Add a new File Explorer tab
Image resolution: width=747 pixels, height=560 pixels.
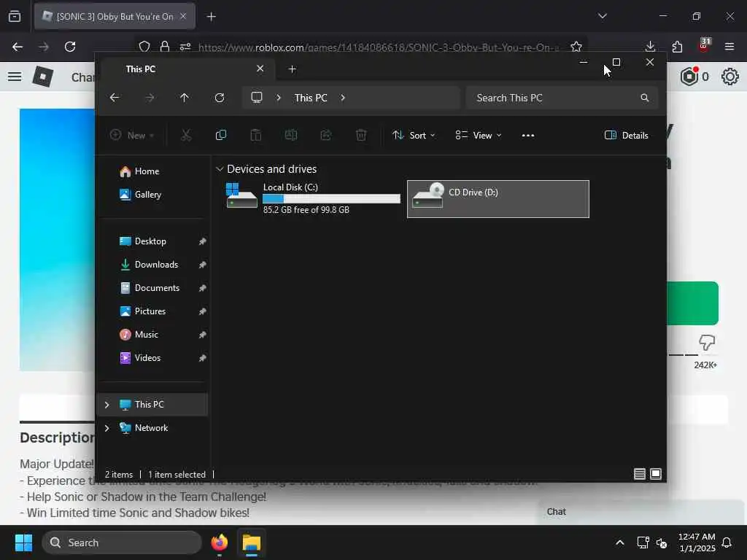pos(293,69)
